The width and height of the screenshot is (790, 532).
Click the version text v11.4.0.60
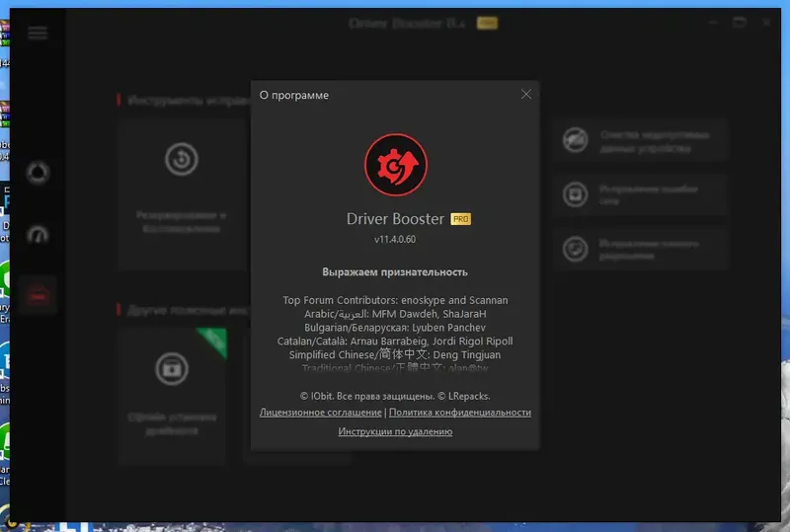395,239
